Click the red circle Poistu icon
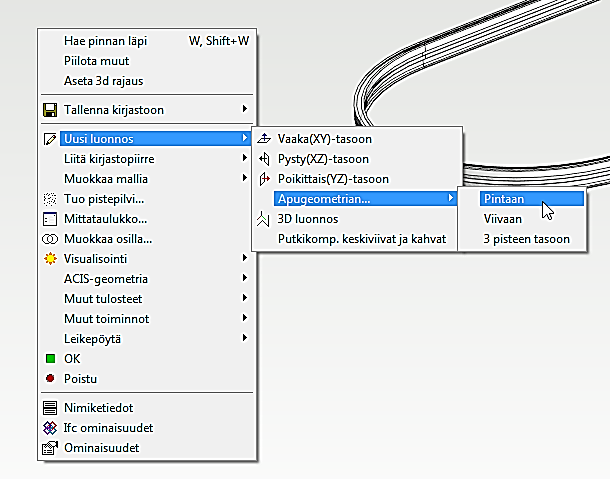This screenshot has width=610, height=479. [x=50, y=378]
